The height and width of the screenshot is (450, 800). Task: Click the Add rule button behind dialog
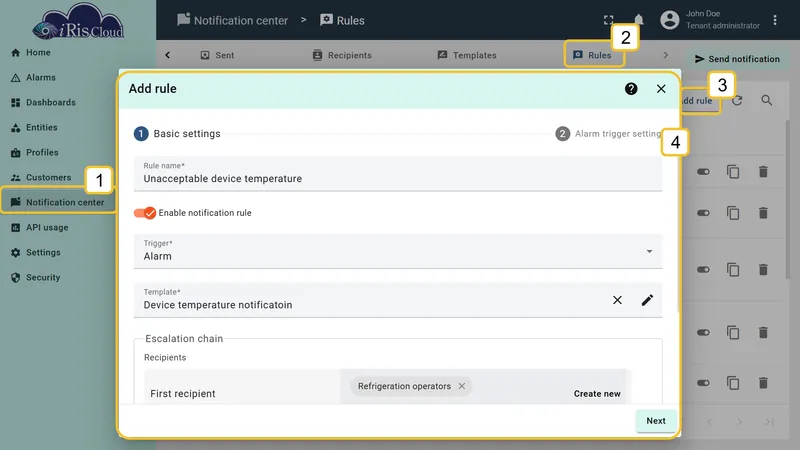point(699,101)
